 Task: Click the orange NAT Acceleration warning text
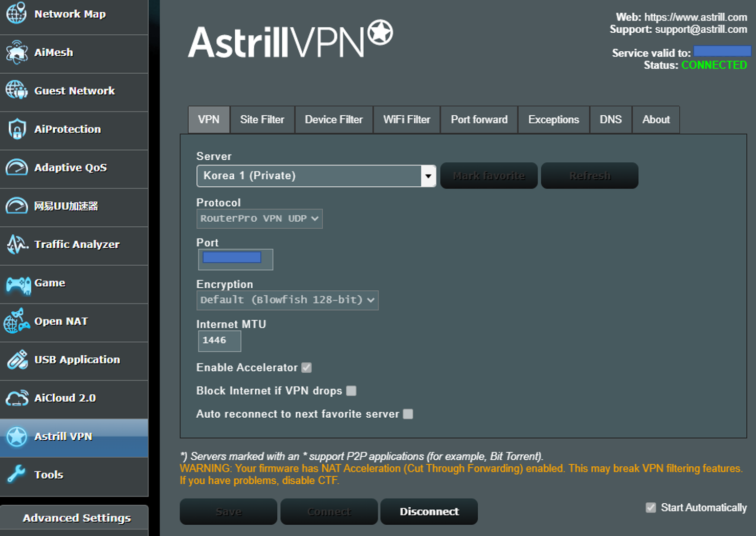461,475
